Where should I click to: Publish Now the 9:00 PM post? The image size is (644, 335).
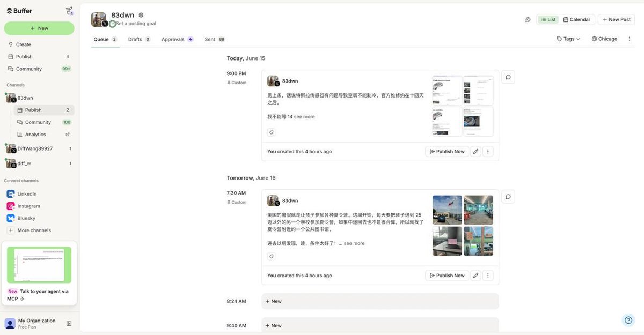tap(447, 152)
